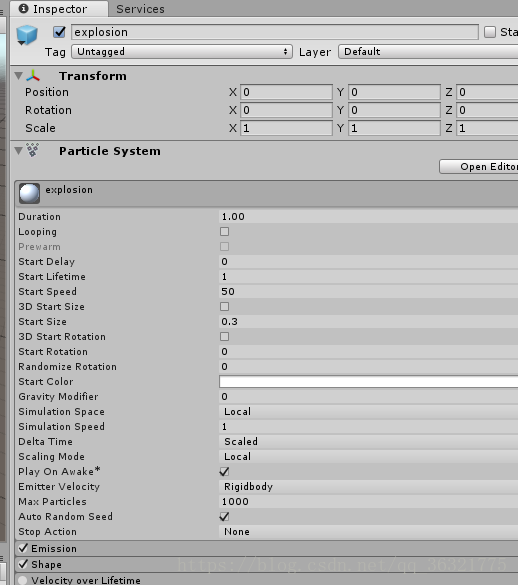The image size is (518, 585).
Task: Click the Inspector tab info icon
Action: click(x=23, y=9)
